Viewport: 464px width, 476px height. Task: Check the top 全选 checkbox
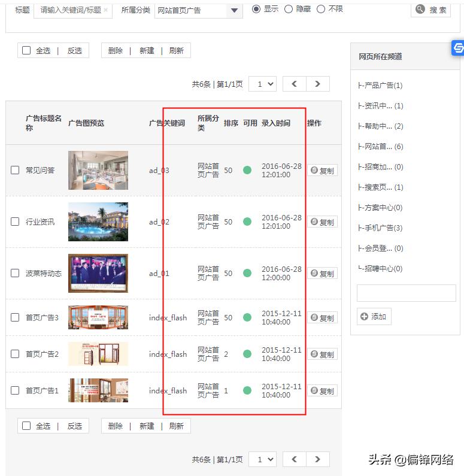[x=26, y=50]
